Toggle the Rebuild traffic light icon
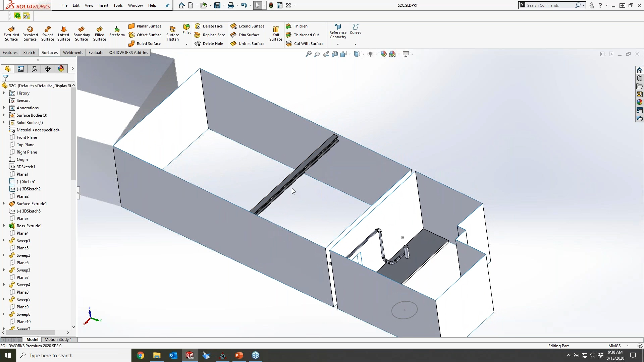The image size is (644, 362). (x=271, y=5)
